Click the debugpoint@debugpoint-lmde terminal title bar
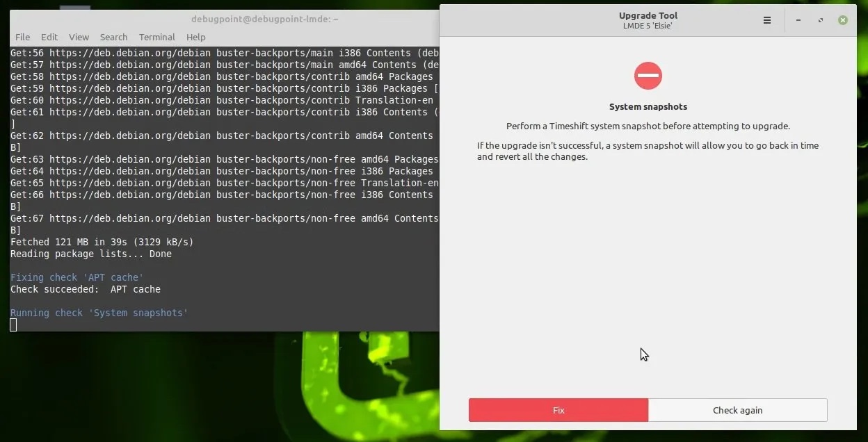Image resolution: width=868 pixels, height=442 pixels. click(x=264, y=19)
